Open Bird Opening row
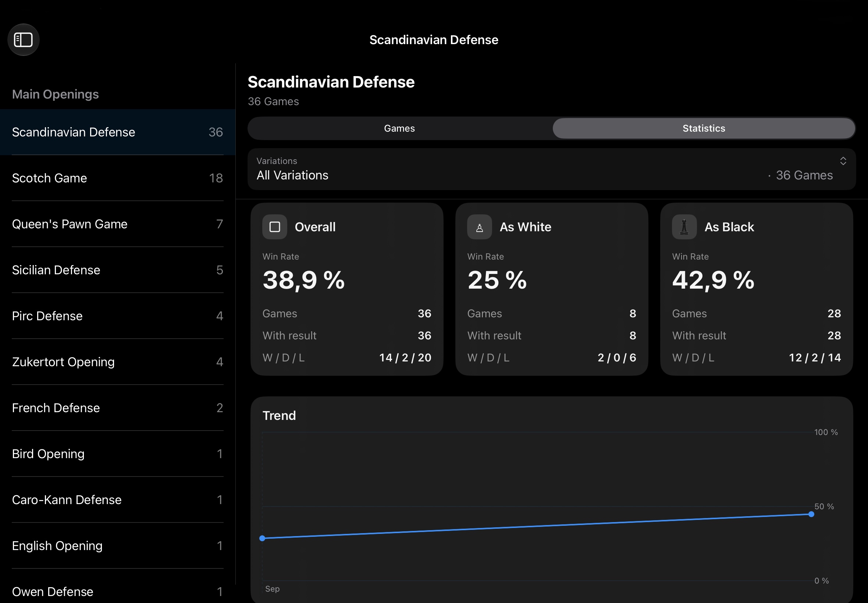This screenshot has width=868, height=603. click(118, 454)
